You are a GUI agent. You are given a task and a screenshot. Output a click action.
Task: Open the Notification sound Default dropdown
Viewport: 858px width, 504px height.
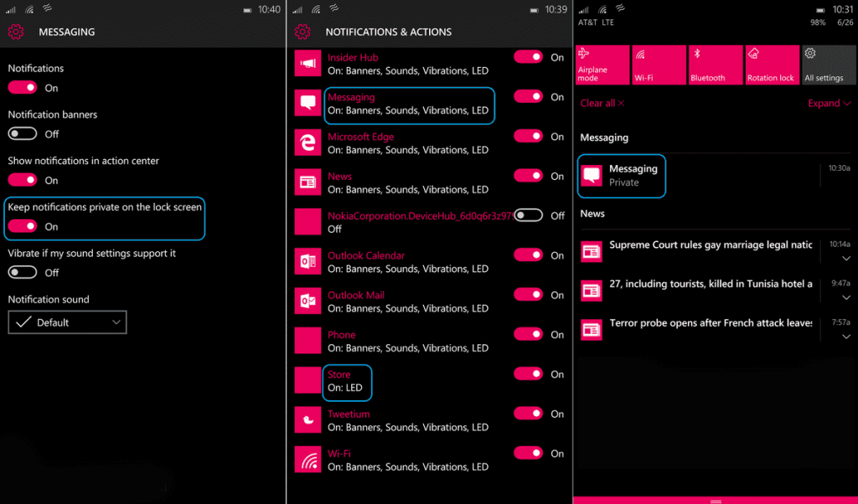67,322
